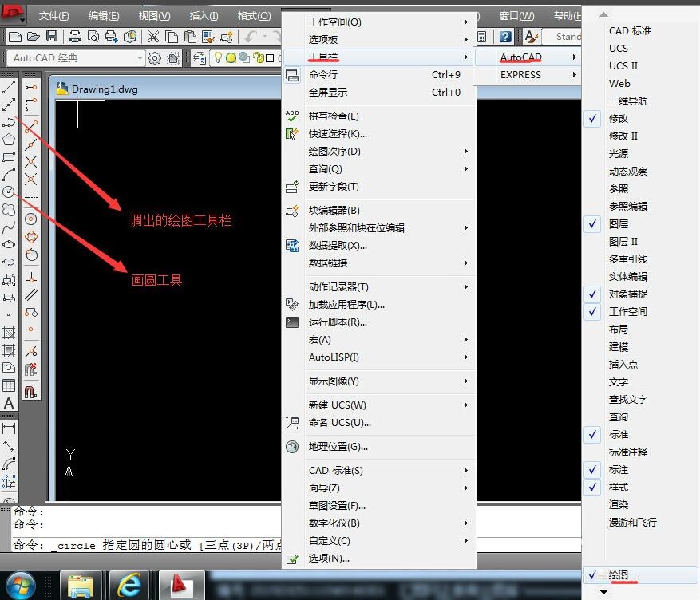700x600 pixels.
Task: Open the 视图(V) menu
Action: tap(155, 16)
